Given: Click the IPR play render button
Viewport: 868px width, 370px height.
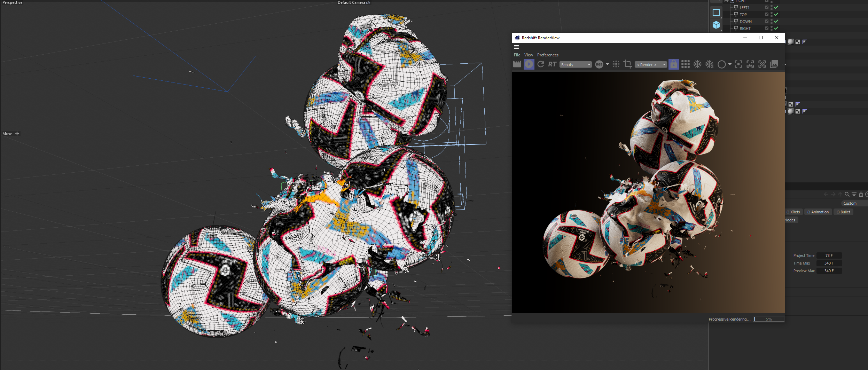Looking at the screenshot, I should (x=529, y=64).
